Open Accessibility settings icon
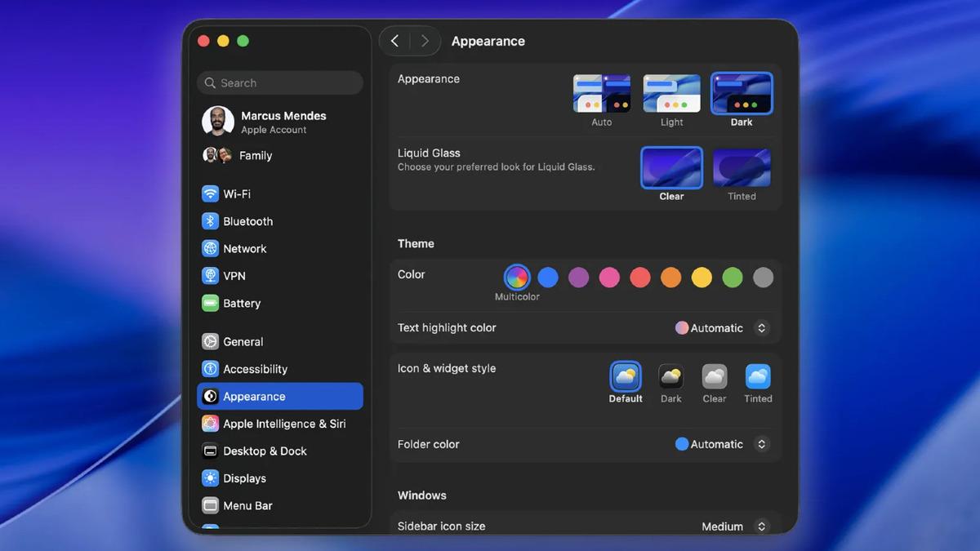Screen dimensions: 980x551 pyautogui.click(x=211, y=369)
